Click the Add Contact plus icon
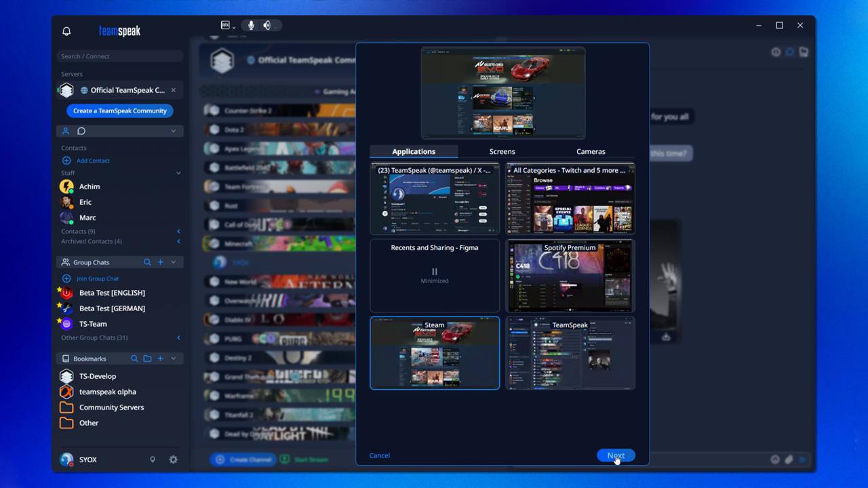Viewport: 868px width, 488px height. pos(66,161)
